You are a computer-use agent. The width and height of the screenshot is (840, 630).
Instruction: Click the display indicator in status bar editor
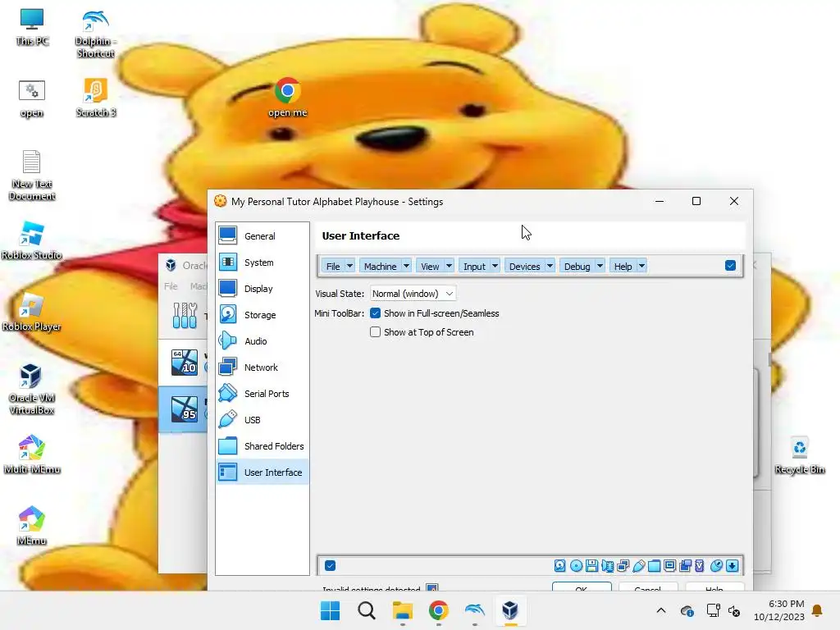coord(669,566)
